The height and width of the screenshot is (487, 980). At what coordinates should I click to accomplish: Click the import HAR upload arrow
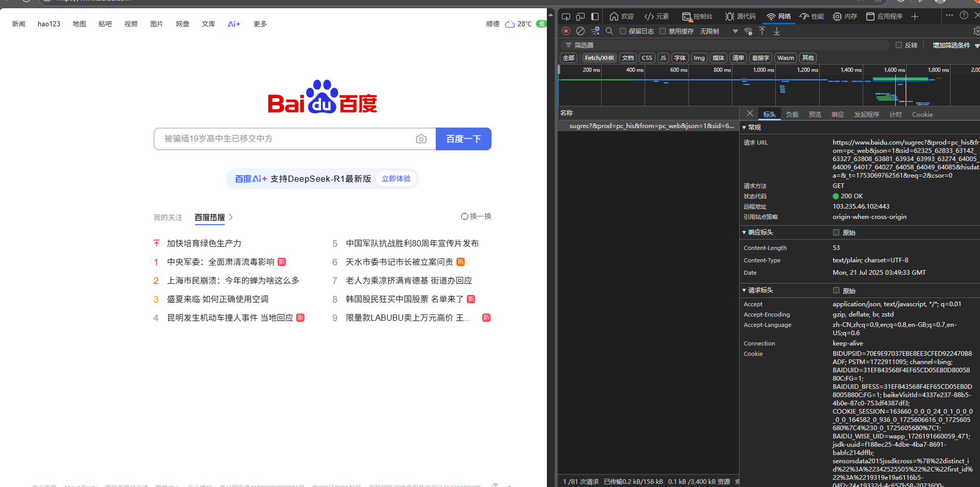(762, 31)
